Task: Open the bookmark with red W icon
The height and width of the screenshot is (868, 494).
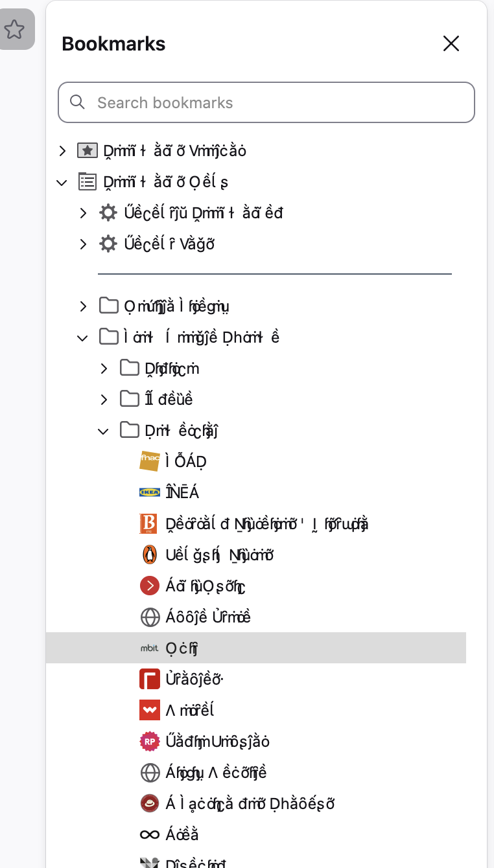Action: click(x=189, y=710)
